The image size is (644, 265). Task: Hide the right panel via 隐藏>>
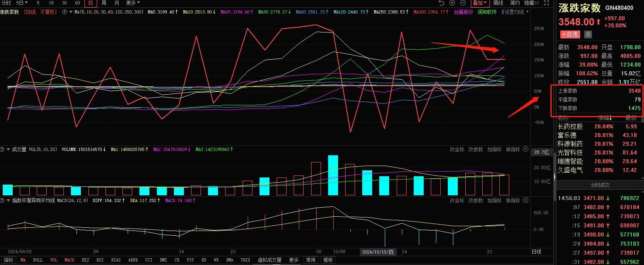(531, 3)
